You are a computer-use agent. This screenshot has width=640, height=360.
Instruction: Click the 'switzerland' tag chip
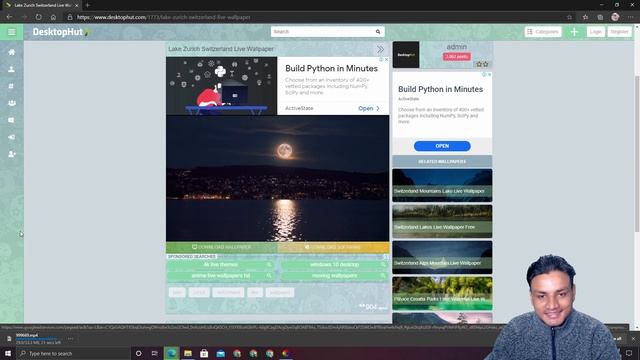click(x=228, y=292)
